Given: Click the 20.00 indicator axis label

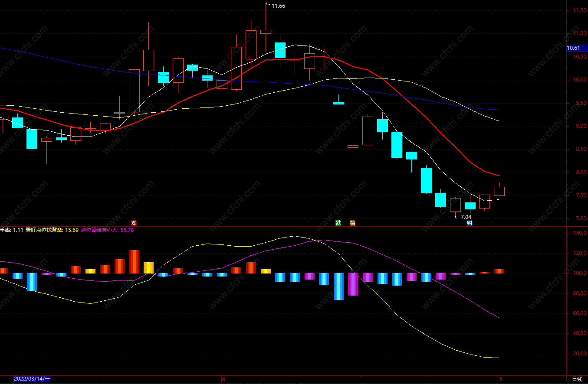Looking at the screenshot, I should 580,354.
